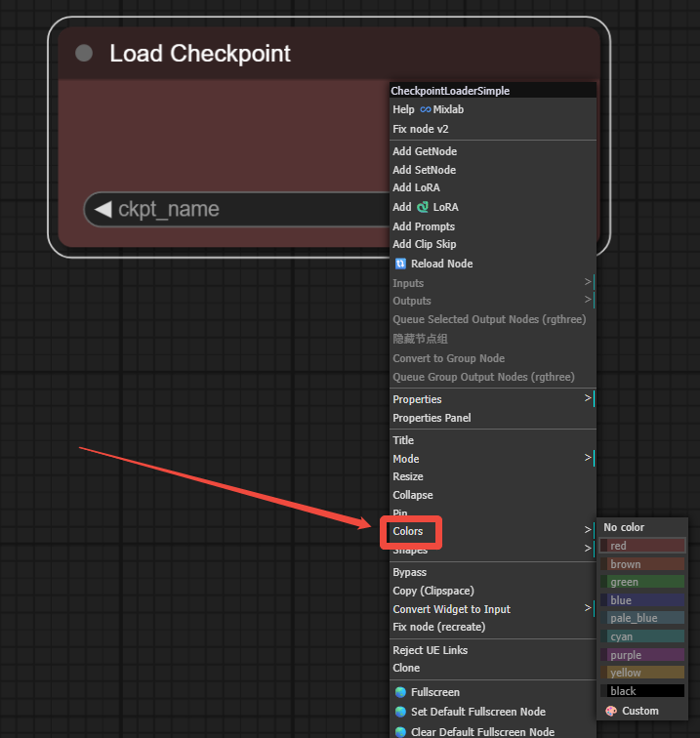Pick the purple color swatch
Image resolution: width=700 pixels, height=738 pixels.
click(641, 655)
